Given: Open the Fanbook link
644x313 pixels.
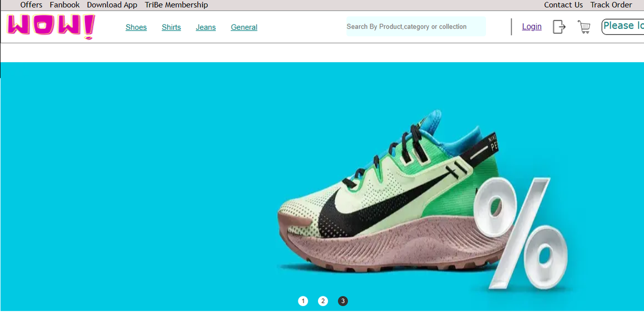Looking at the screenshot, I should click(x=64, y=5).
